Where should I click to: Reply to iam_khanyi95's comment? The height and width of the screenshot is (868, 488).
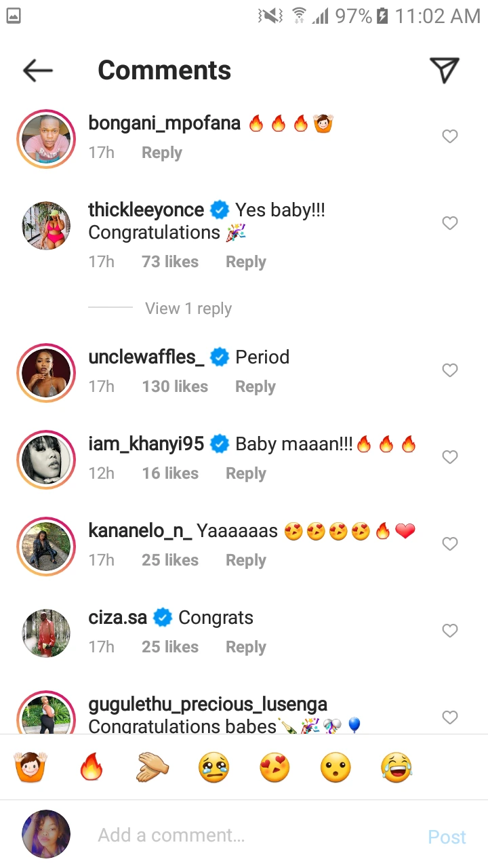coord(246,473)
